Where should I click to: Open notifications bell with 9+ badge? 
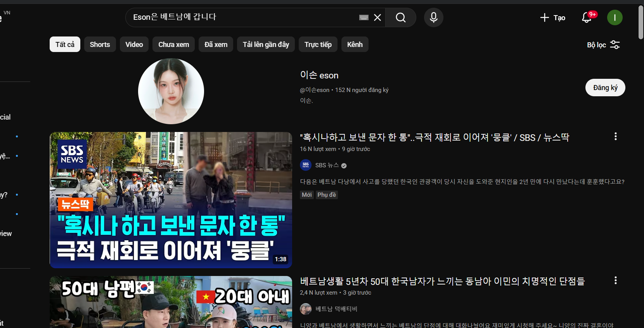click(588, 17)
